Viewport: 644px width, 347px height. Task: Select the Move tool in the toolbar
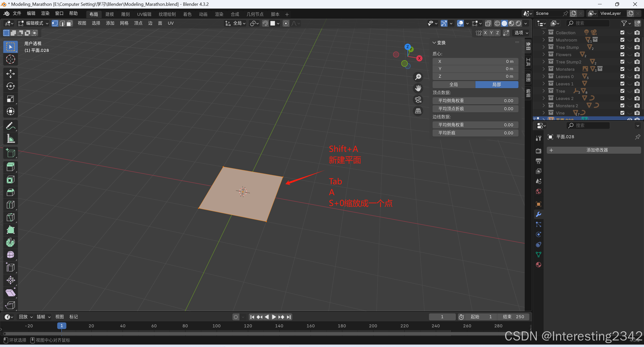coord(10,74)
